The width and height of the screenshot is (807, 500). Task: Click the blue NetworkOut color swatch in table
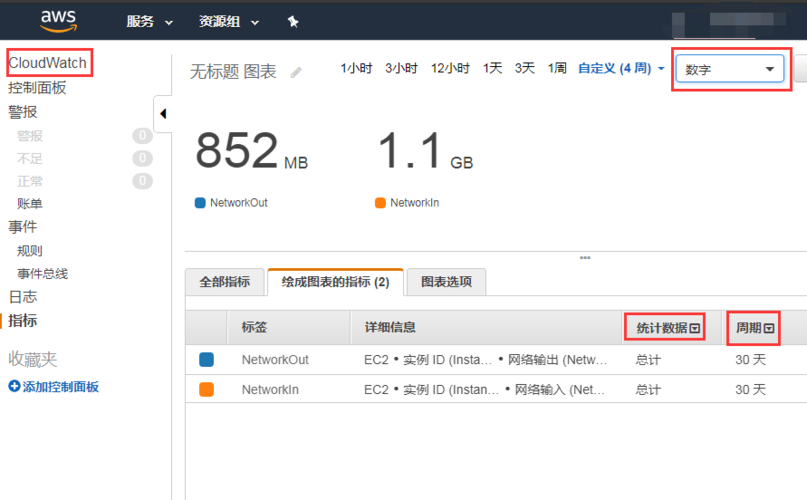207,360
